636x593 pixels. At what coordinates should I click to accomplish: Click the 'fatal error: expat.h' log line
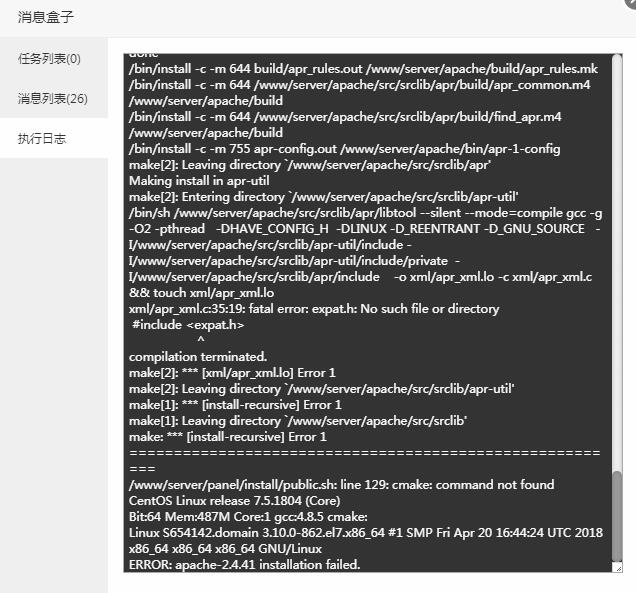coord(314,309)
